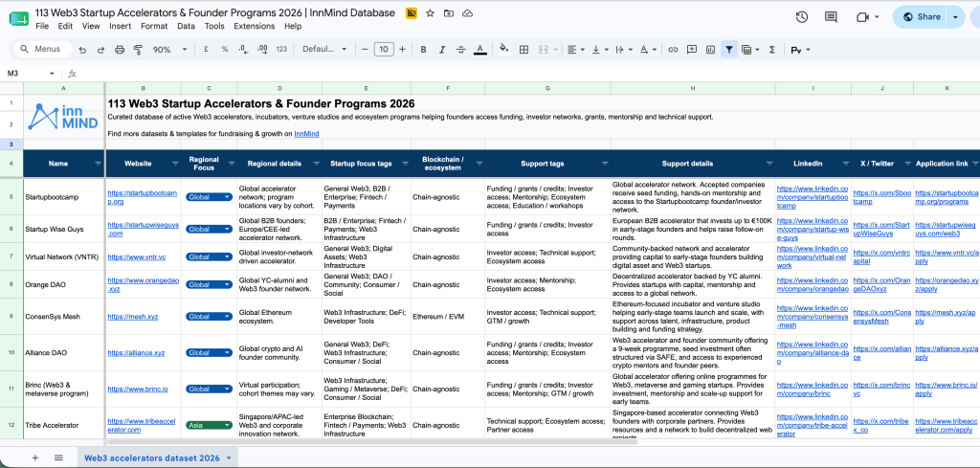Insert a link using toolbar icon

pyautogui.click(x=673, y=50)
